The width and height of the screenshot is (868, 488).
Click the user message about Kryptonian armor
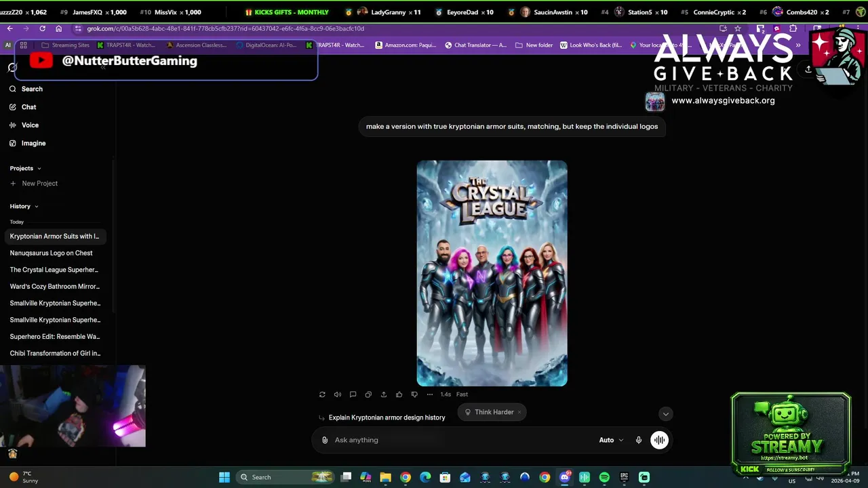point(512,127)
